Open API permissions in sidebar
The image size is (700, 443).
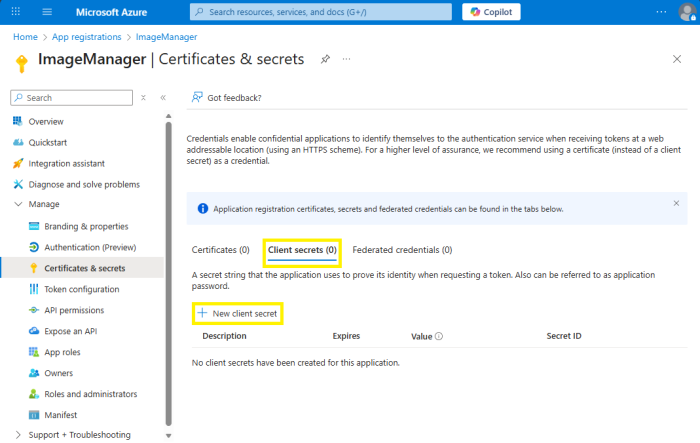[x=74, y=310]
